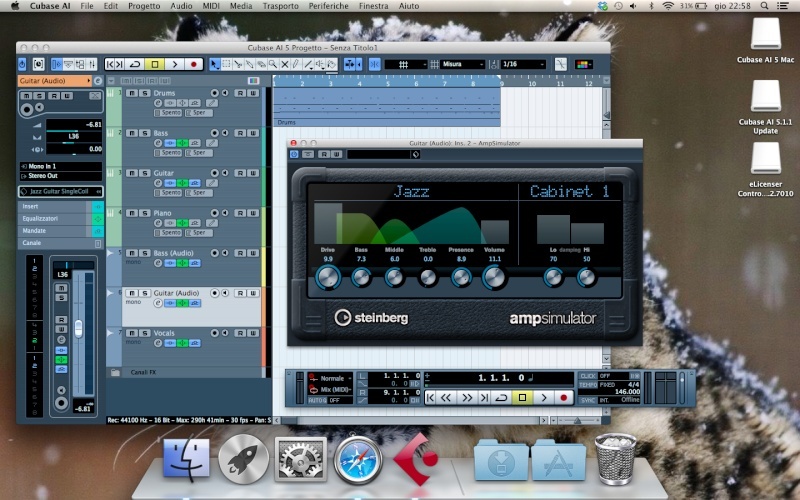Click the Volume knob in AmpSimulator

coord(493,278)
